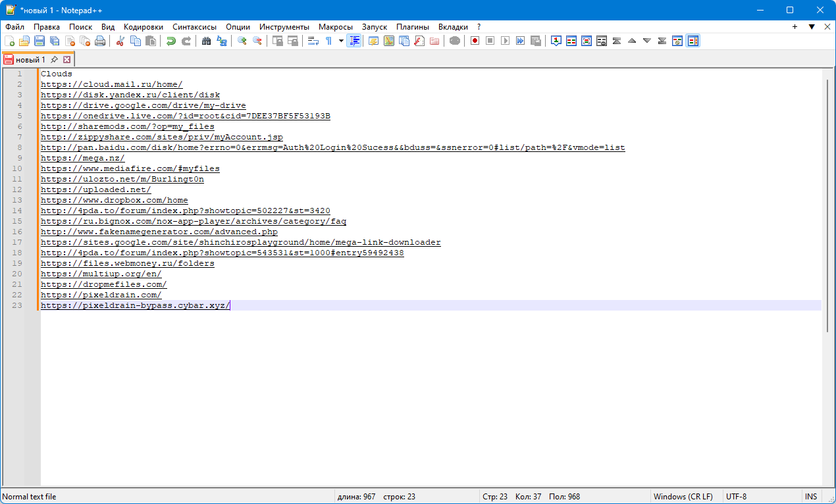The width and height of the screenshot is (836, 504).
Task: Toggle word wrap in the toolbar
Action: [x=313, y=41]
